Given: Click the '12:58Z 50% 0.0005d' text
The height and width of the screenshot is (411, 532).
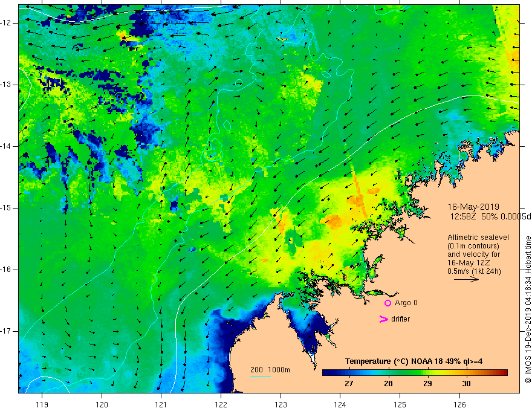Looking at the screenshot, I should (x=491, y=216).
